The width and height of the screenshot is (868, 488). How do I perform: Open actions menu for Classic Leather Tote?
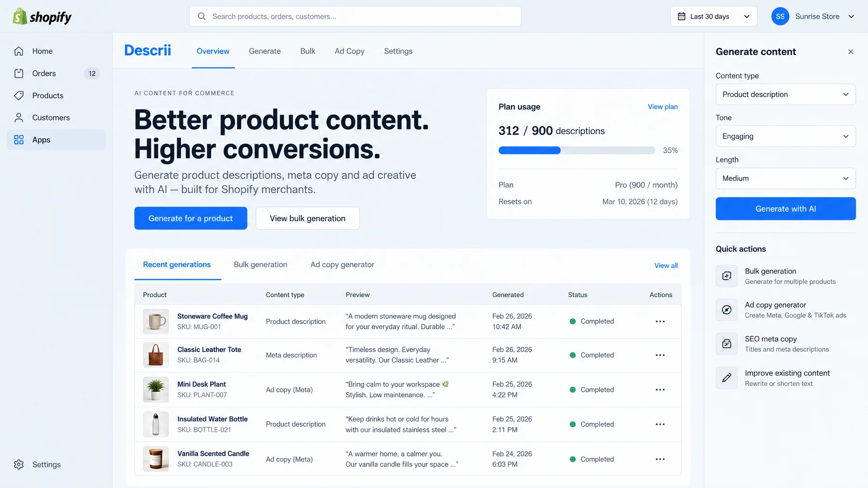[660, 355]
